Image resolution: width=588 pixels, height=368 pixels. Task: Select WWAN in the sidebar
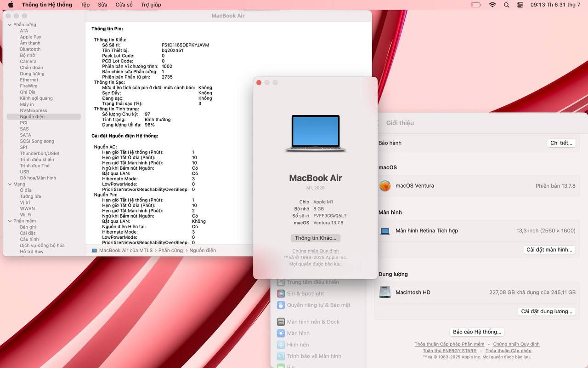coord(27,209)
